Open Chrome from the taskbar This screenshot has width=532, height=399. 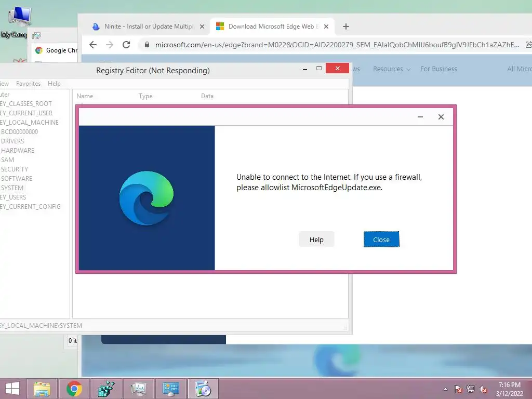(74, 389)
